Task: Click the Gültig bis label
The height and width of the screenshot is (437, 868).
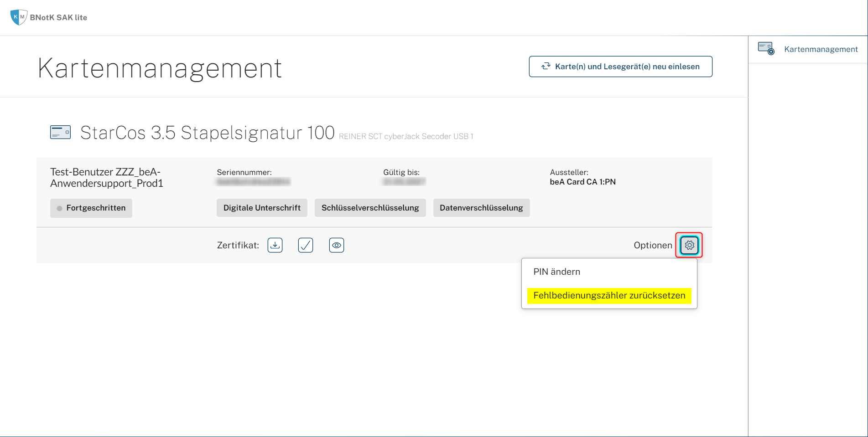Action: [x=401, y=172]
